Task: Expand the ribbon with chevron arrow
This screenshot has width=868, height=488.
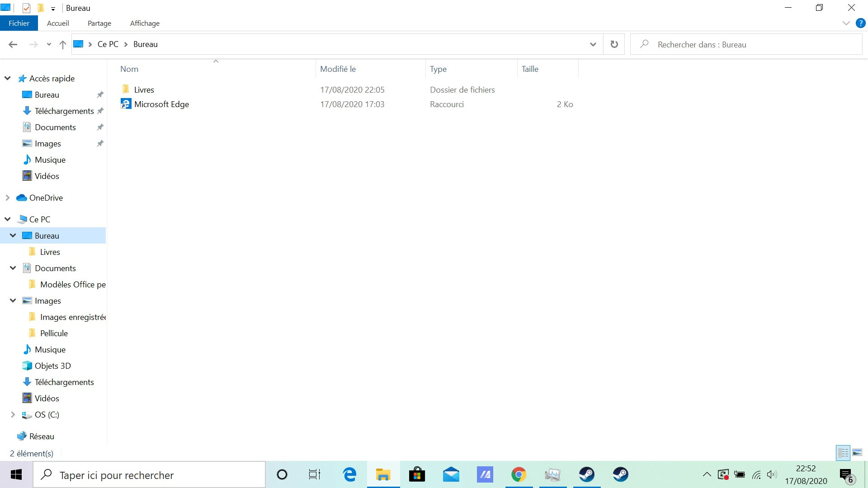Action: pyautogui.click(x=846, y=23)
